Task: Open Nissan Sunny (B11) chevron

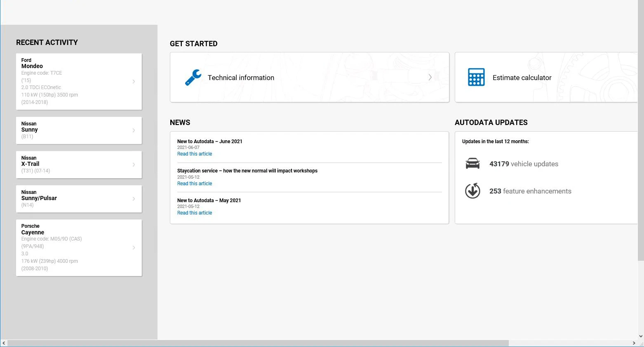Action: pyautogui.click(x=134, y=130)
